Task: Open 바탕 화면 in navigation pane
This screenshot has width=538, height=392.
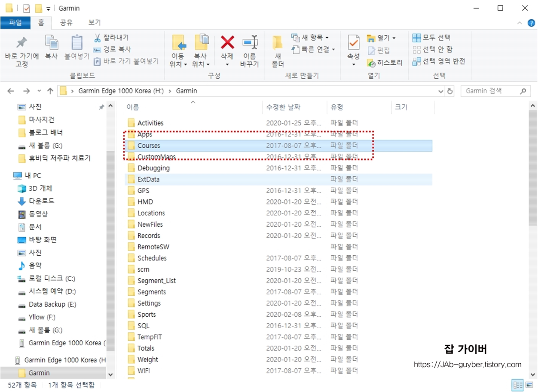Action: coord(37,240)
